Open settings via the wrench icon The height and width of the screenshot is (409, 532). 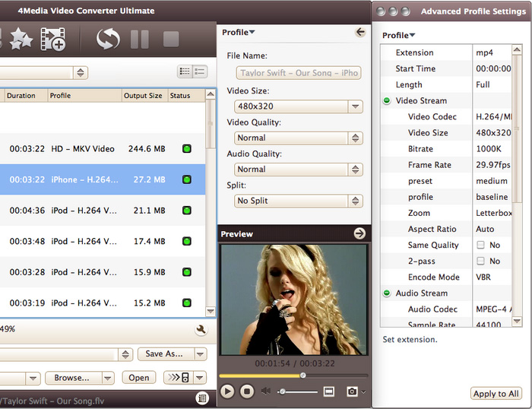coord(201,330)
